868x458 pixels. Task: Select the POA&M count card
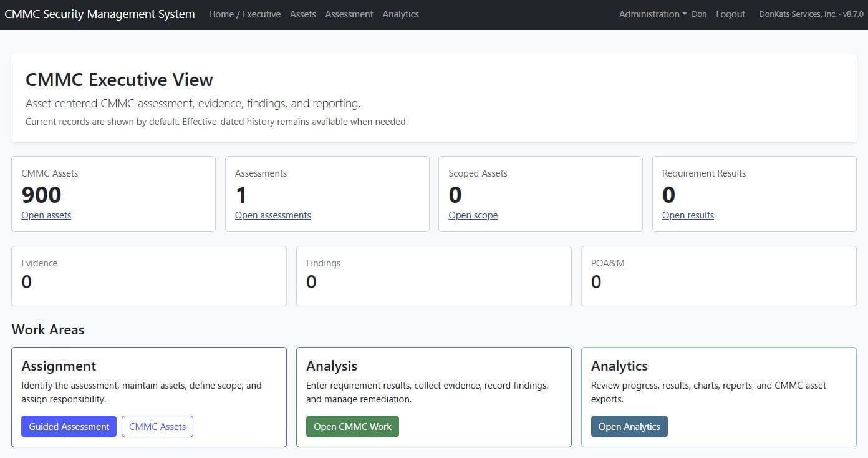(x=719, y=276)
